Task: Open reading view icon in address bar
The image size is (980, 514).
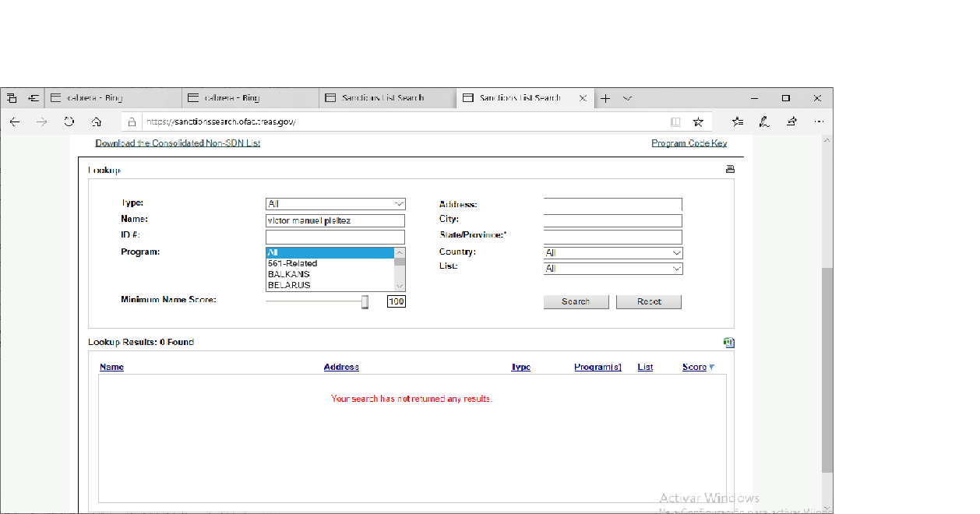Action: pyautogui.click(x=675, y=121)
